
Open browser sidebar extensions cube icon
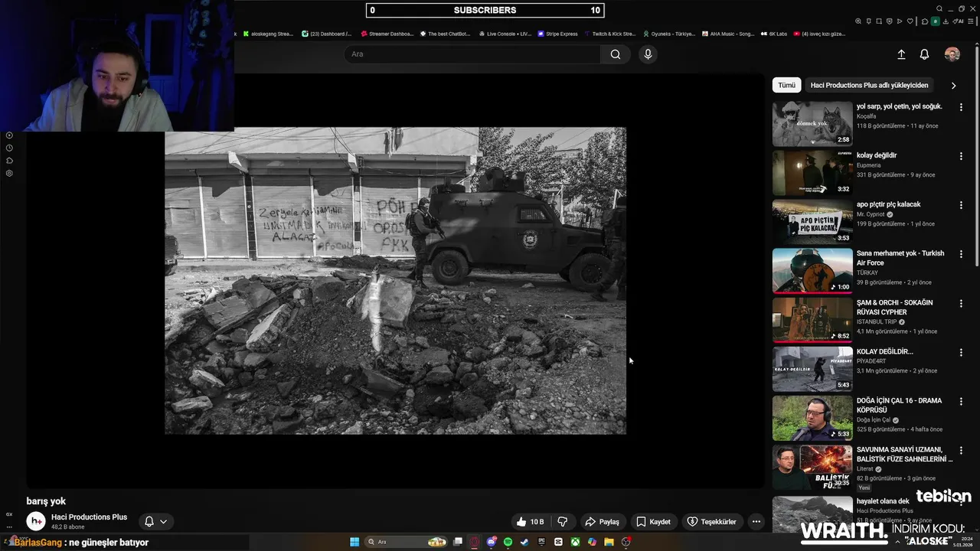coord(9,161)
